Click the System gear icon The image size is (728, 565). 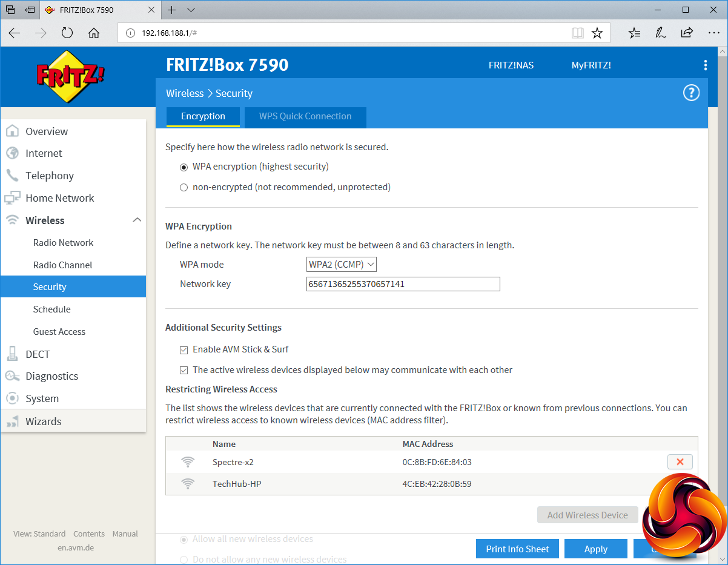(12, 398)
